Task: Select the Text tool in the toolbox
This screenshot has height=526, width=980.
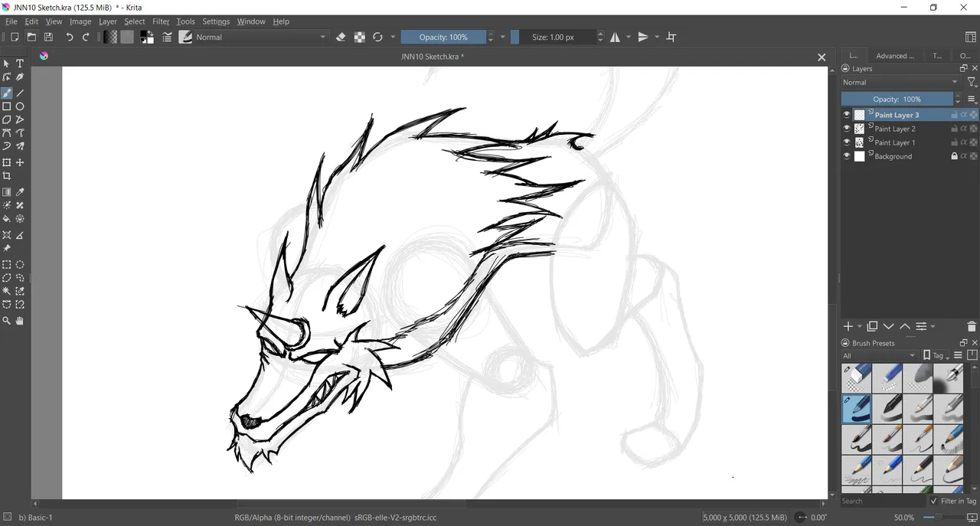Action: (x=20, y=64)
